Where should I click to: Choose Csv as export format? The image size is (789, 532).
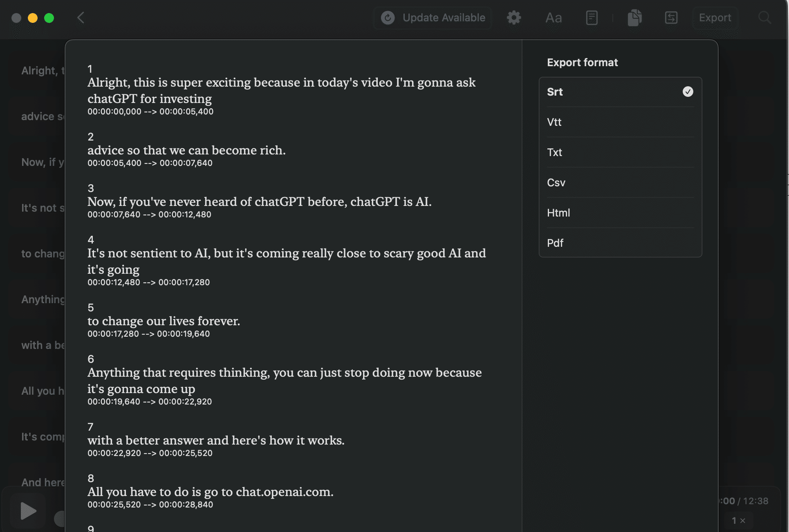[x=620, y=183]
